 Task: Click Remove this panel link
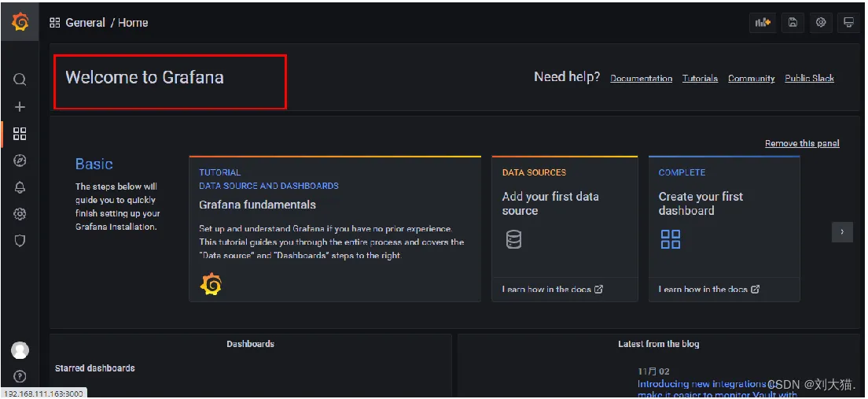pos(802,143)
